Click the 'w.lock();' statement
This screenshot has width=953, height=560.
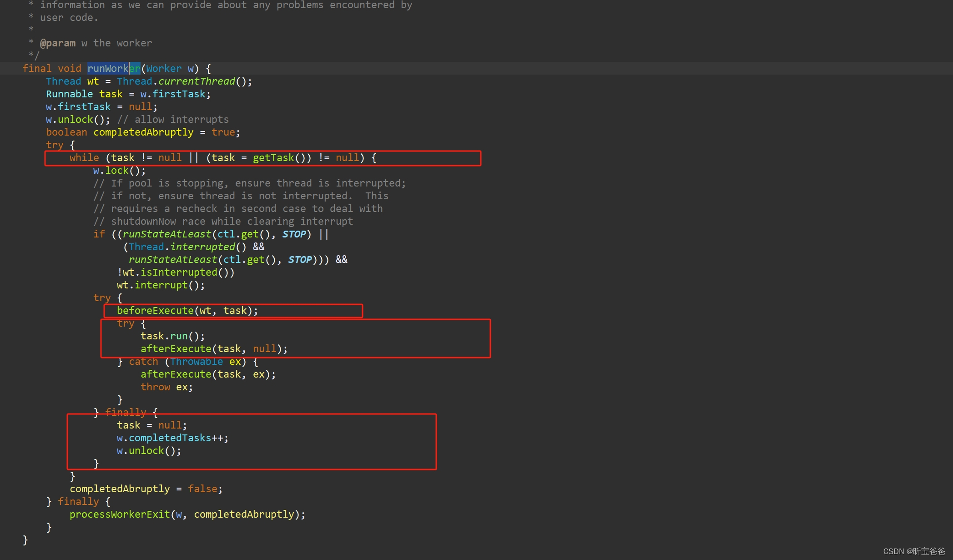tap(119, 170)
